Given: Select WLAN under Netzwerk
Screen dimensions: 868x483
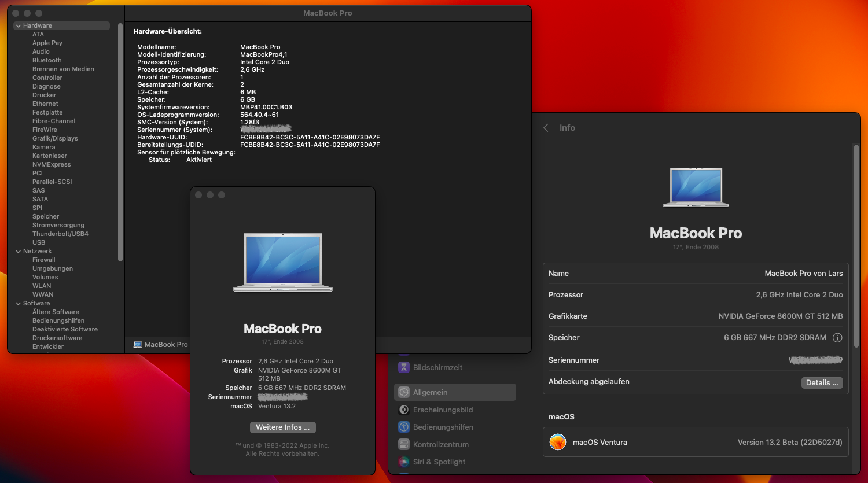Looking at the screenshot, I should pos(42,286).
